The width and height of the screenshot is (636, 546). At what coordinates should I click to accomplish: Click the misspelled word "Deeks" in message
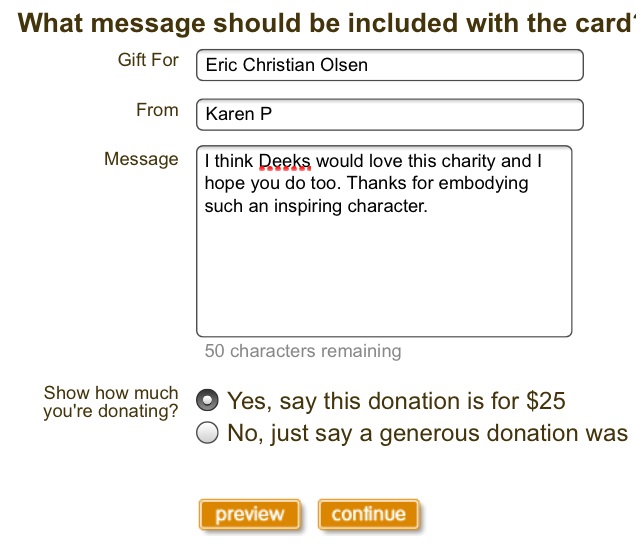pyautogui.click(x=285, y=161)
